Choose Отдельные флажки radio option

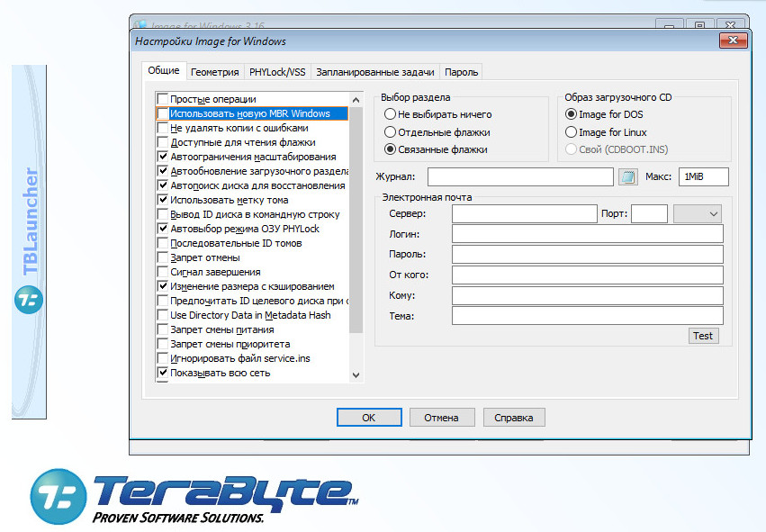pyautogui.click(x=390, y=132)
